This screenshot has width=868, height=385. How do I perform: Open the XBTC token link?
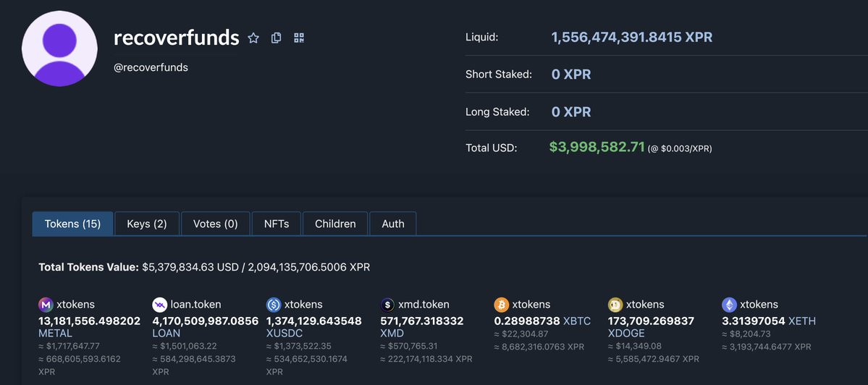coord(577,321)
